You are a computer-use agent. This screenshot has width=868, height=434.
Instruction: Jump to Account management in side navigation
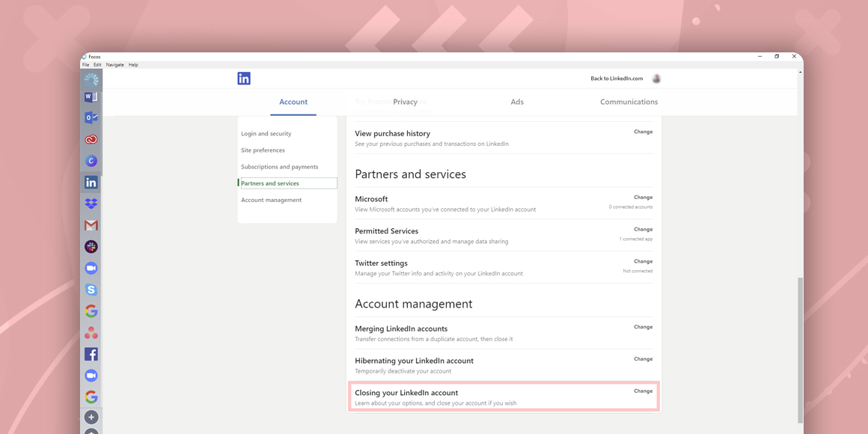tap(271, 200)
